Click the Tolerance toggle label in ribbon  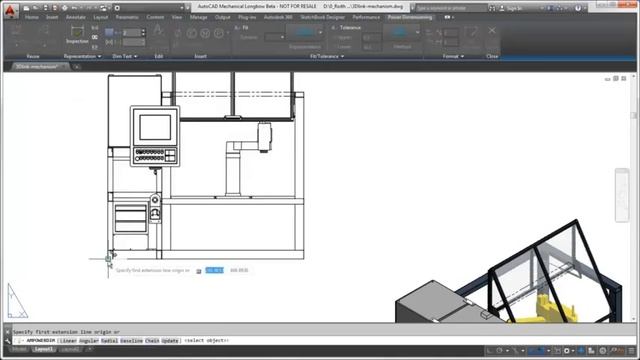point(346,28)
